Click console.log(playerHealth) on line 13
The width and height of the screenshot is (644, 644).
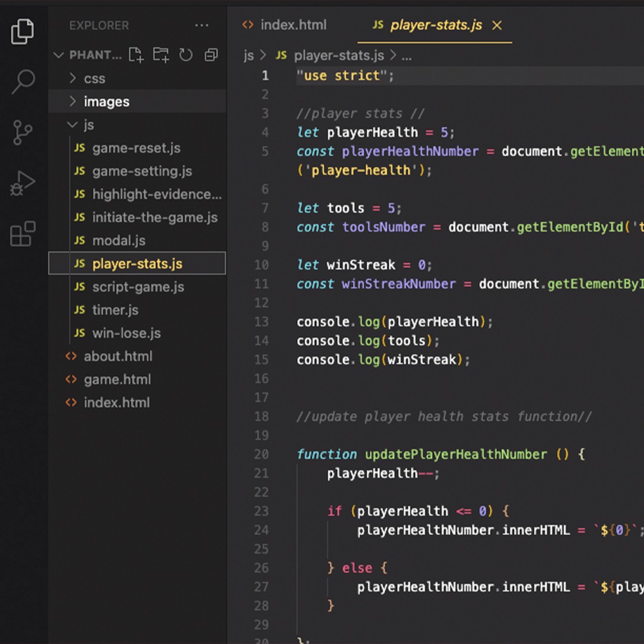394,321
